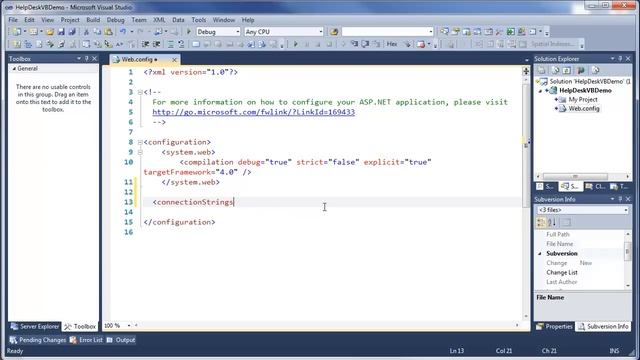
Task: Switch to the Properties tab
Action: click(554, 327)
